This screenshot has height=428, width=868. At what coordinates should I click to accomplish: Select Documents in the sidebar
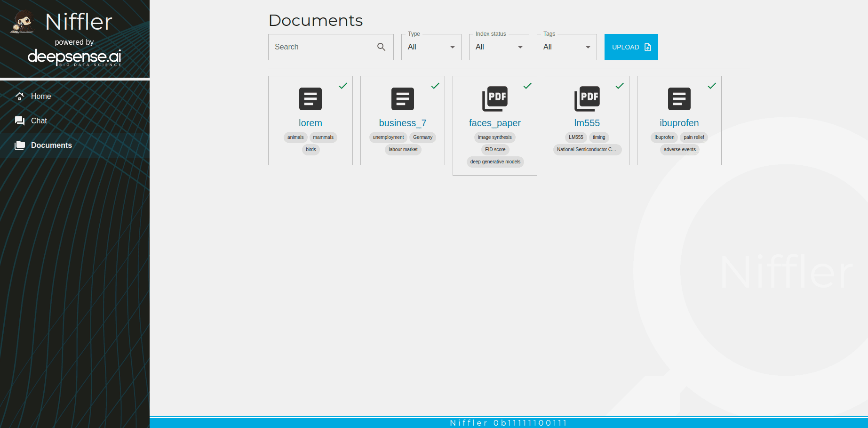click(x=51, y=145)
